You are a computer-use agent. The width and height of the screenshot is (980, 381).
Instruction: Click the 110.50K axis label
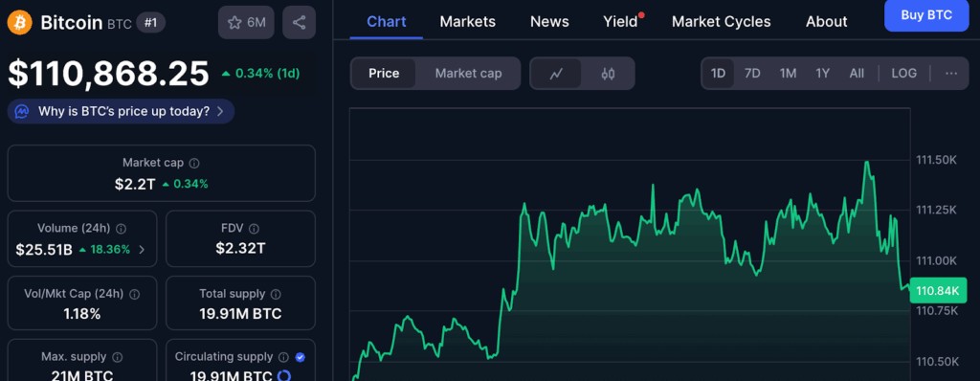936,362
